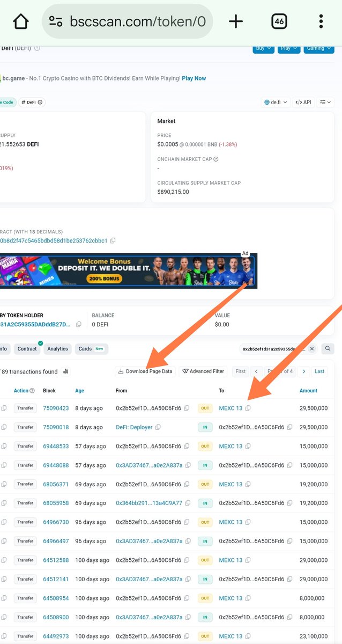Click the Age column header
The width and height of the screenshot is (342, 644).
[79, 391]
